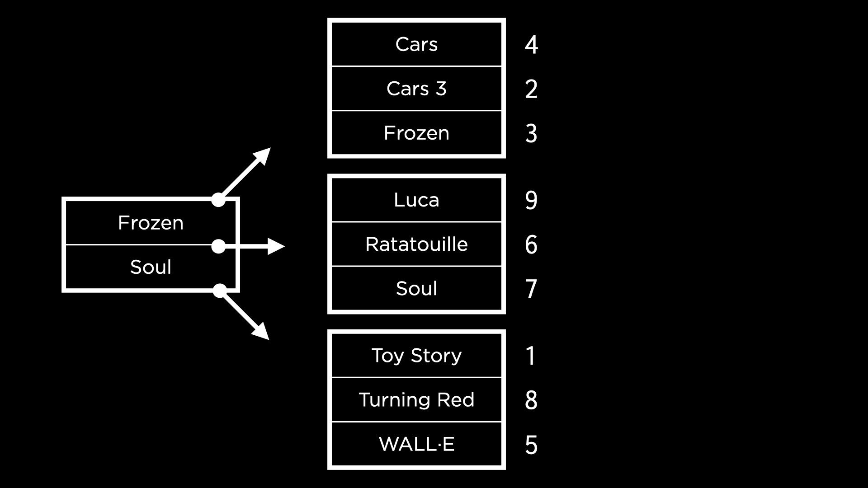Select the Cars entry in top bucket
This screenshot has width=868, height=488.
point(416,44)
